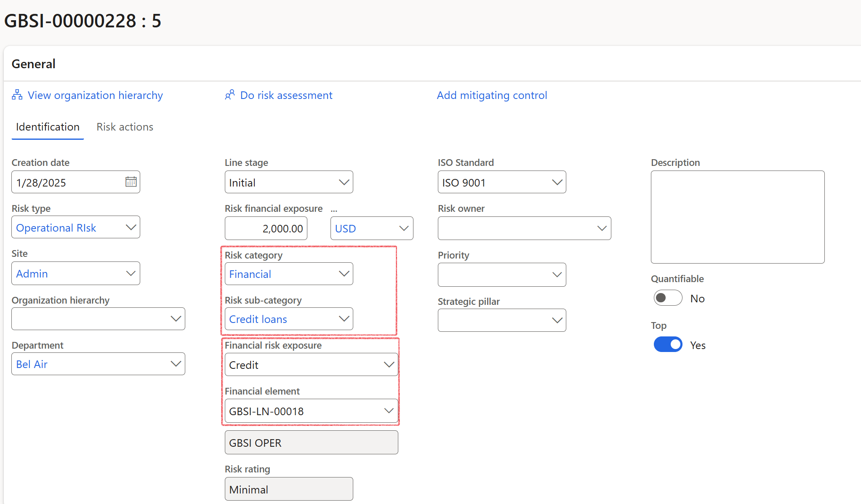Open the calendar date picker for Creation date
This screenshot has width=861, height=504.
(x=131, y=181)
